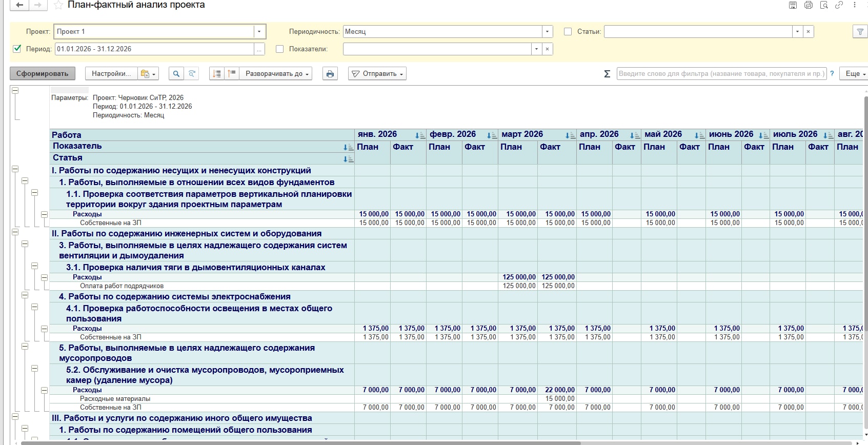868x445 pixels.
Task: Click the save report icon in header
Action: (793, 5)
